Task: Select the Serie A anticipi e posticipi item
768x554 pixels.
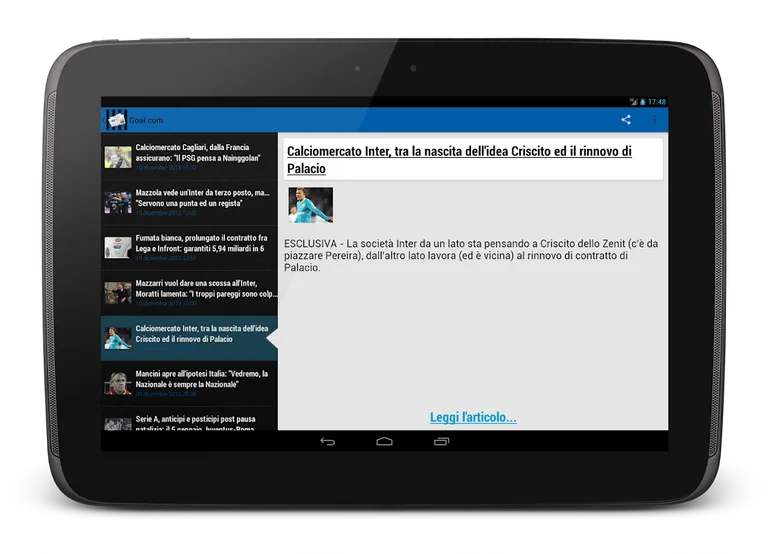Action: (189, 419)
